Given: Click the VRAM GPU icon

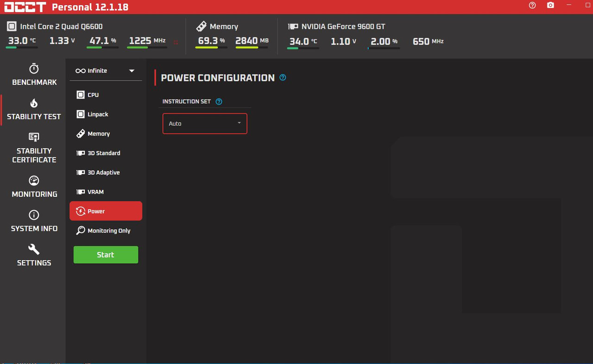Looking at the screenshot, I should point(80,192).
